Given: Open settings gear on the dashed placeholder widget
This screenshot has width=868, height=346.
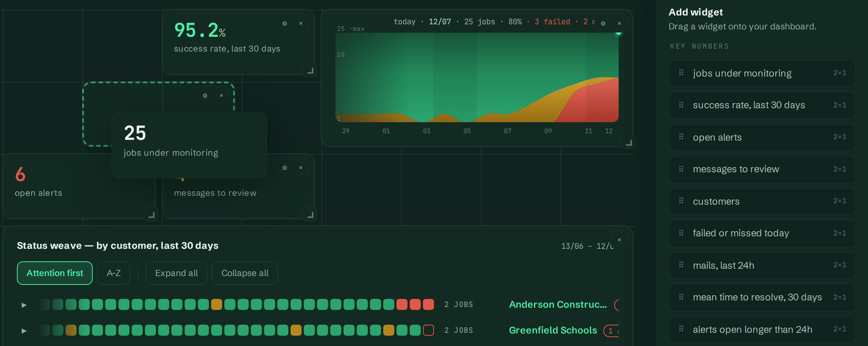Looking at the screenshot, I should [x=205, y=96].
